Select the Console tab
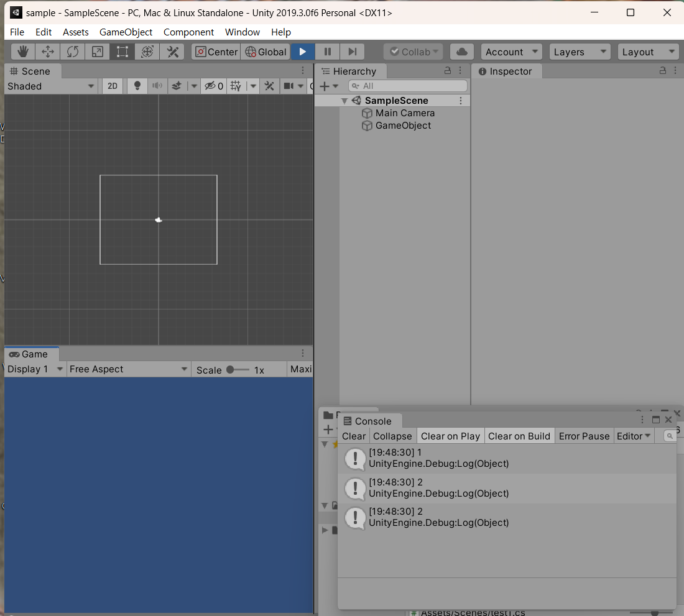Viewport: 684px width, 616px height. click(369, 421)
